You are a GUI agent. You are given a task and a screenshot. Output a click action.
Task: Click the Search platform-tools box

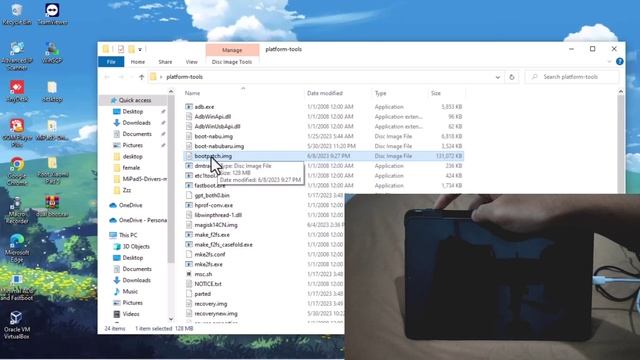(572, 77)
